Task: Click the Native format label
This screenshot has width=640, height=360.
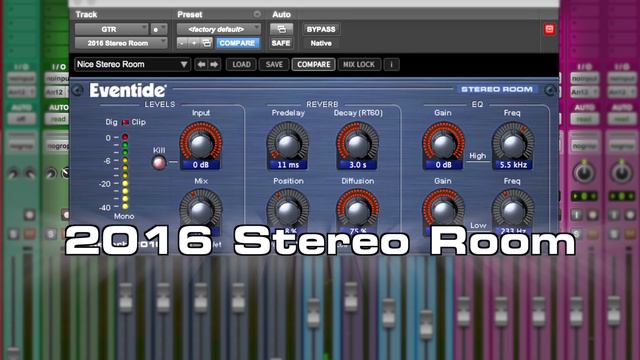Action: click(x=321, y=43)
